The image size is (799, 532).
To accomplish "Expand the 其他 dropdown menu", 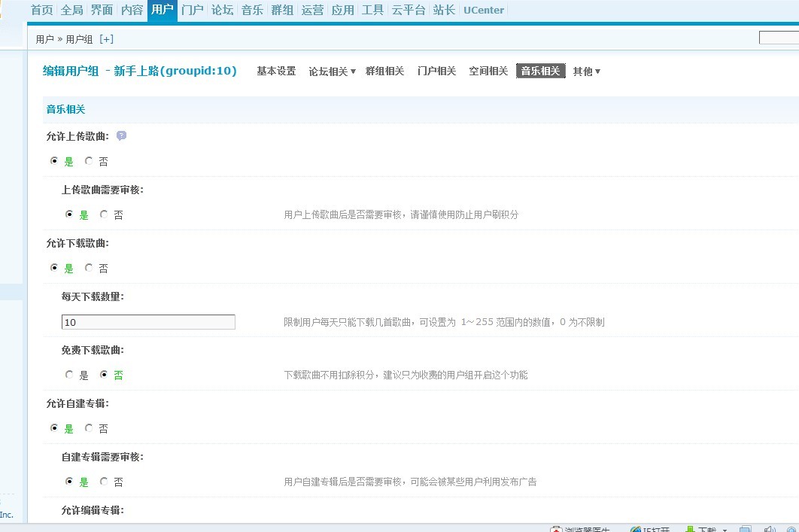I will tap(586, 71).
